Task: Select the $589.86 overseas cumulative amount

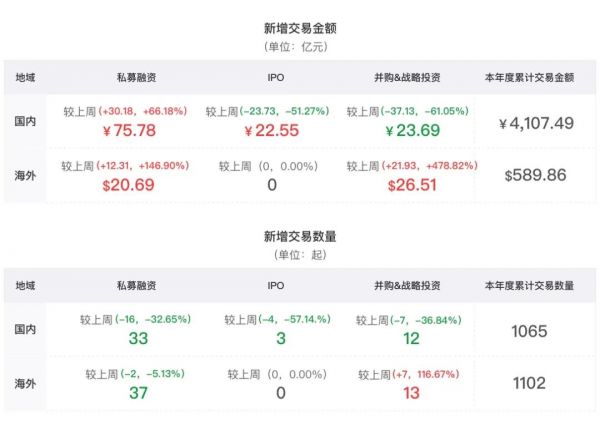Action: 535,175
